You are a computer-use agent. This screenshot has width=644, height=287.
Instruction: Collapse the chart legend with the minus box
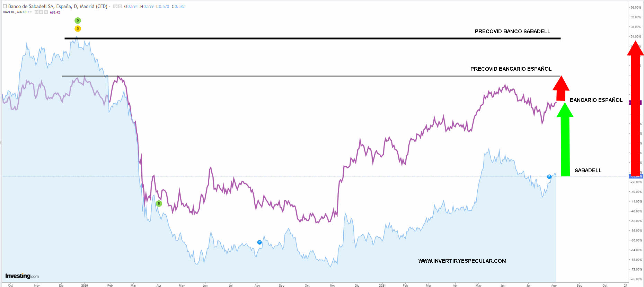point(5,6)
